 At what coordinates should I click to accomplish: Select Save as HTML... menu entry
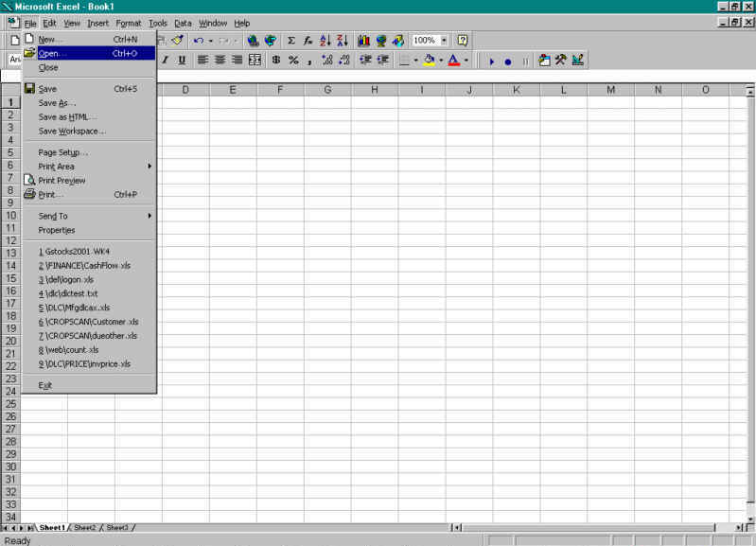(x=89, y=117)
